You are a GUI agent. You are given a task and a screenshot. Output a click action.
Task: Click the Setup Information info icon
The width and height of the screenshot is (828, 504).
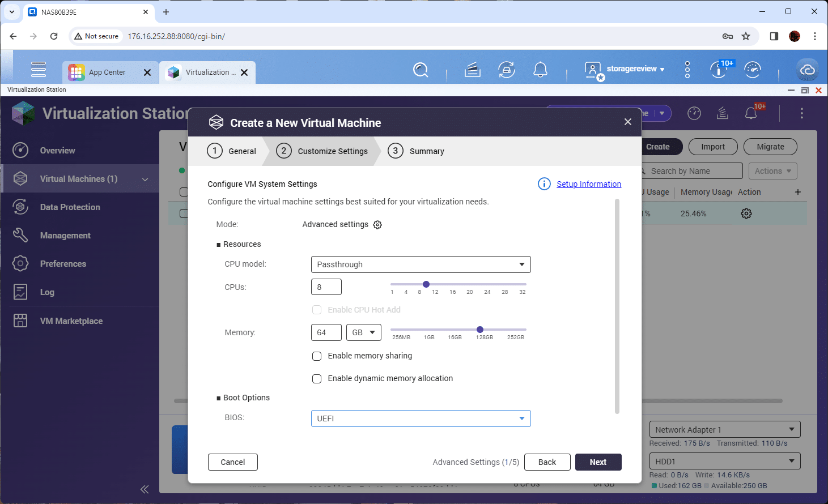544,184
